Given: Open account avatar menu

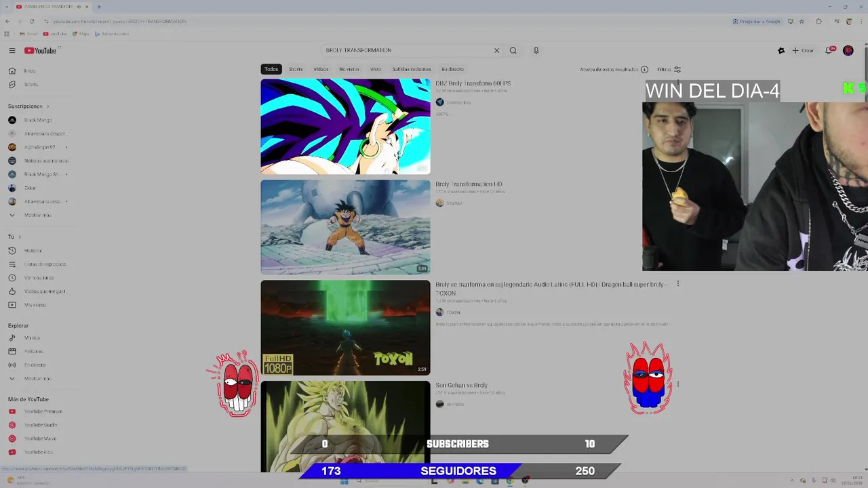Looking at the screenshot, I should pyautogui.click(x=848, y=50).
